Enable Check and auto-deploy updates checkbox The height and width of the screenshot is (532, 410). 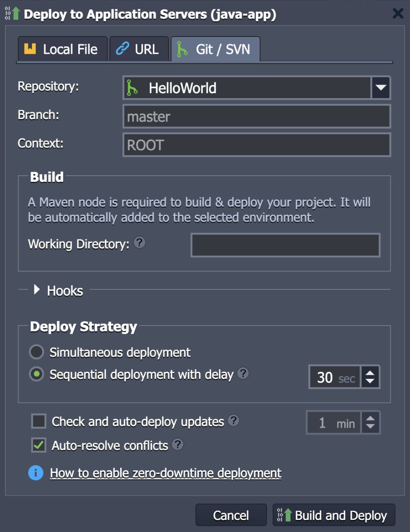point(39,421)
